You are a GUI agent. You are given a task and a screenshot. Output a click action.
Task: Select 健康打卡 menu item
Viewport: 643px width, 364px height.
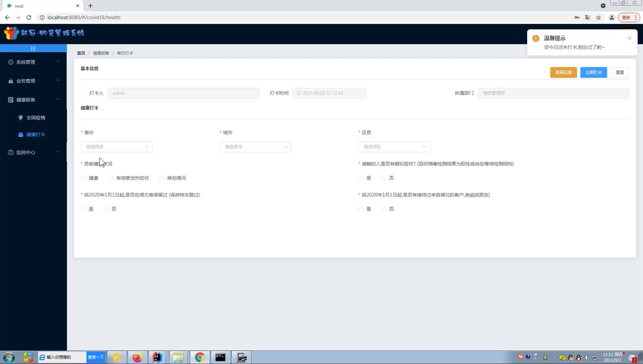tap(35, 134)
